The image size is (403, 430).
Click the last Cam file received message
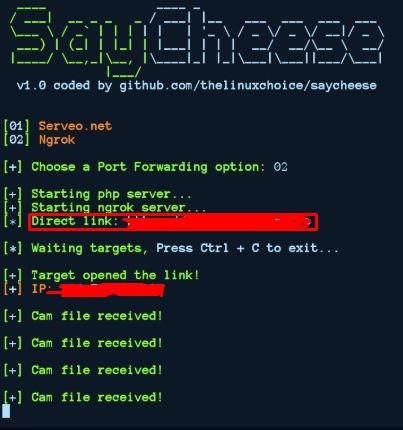[x=97, y=397]
